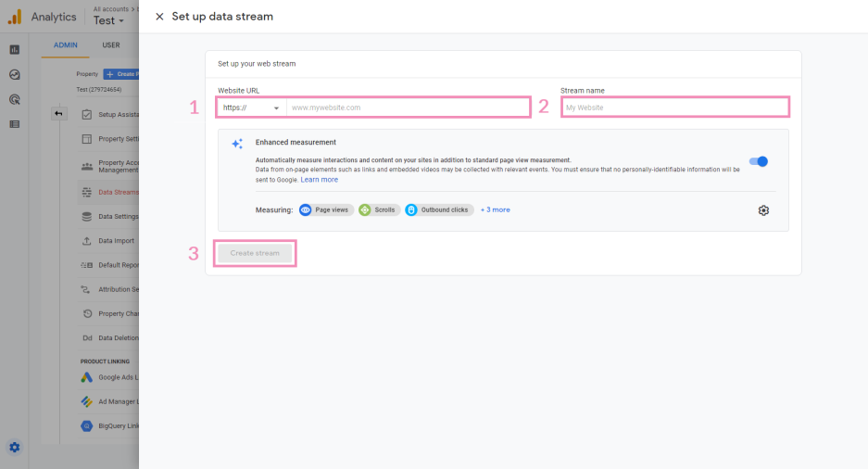The height and width of the screenshot is (469, 868).
Task: Click the Website URL input field
Action: click(408, 108)
